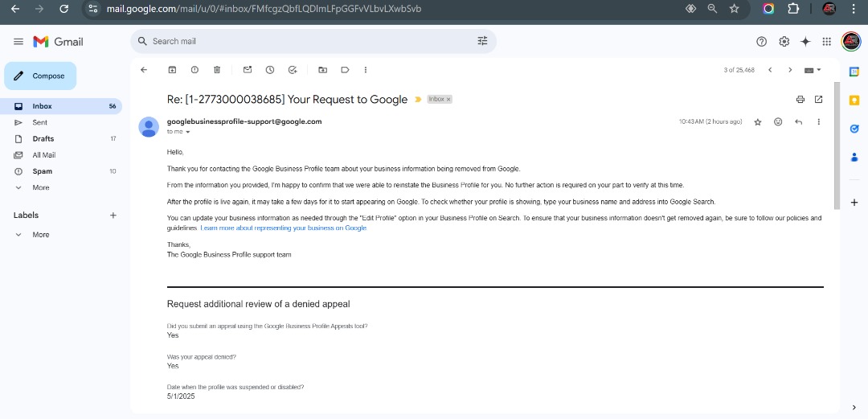868x419 pixels.
Task: Compose a new email
Action: click(x=40, y=76)
